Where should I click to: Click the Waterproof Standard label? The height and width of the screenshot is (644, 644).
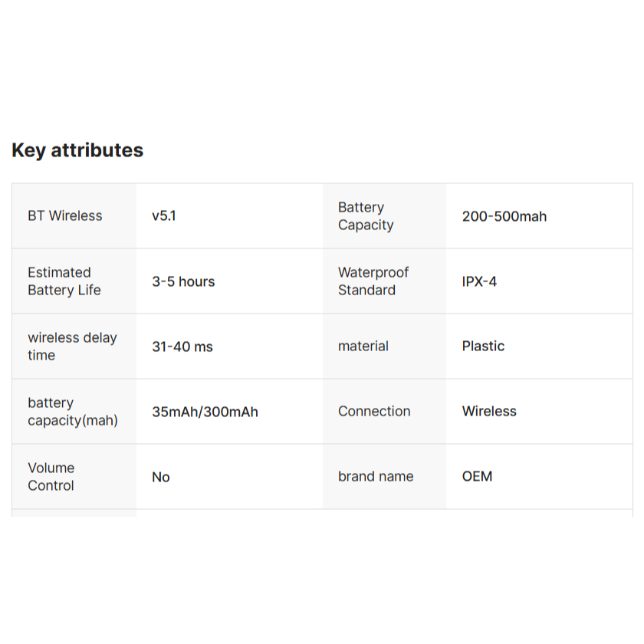click(373, 281)
